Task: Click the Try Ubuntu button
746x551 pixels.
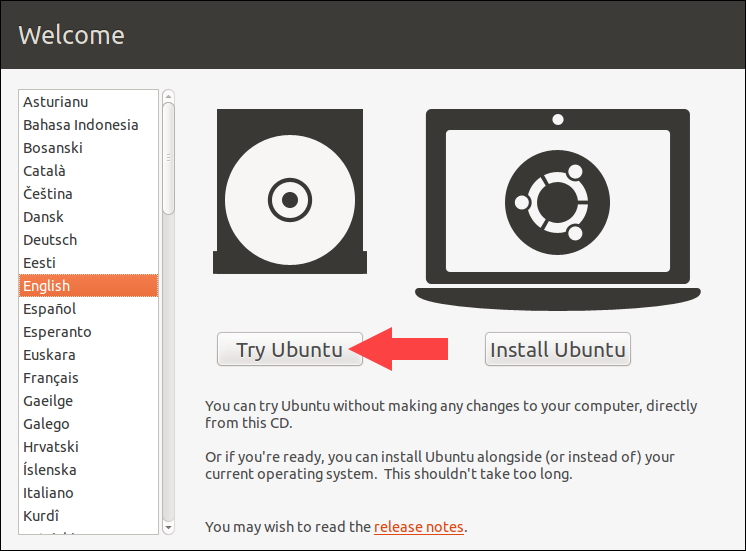Action: pos(289,349)
